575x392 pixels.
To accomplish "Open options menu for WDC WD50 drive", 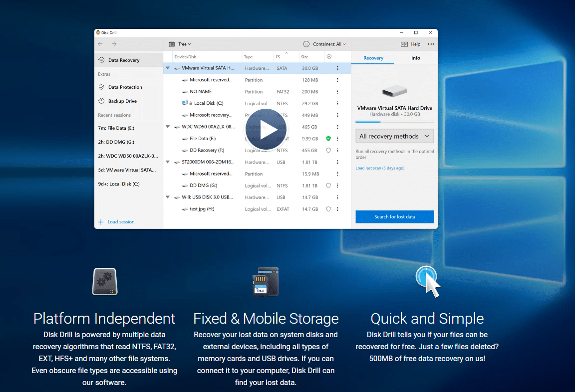I will [338, 127].
